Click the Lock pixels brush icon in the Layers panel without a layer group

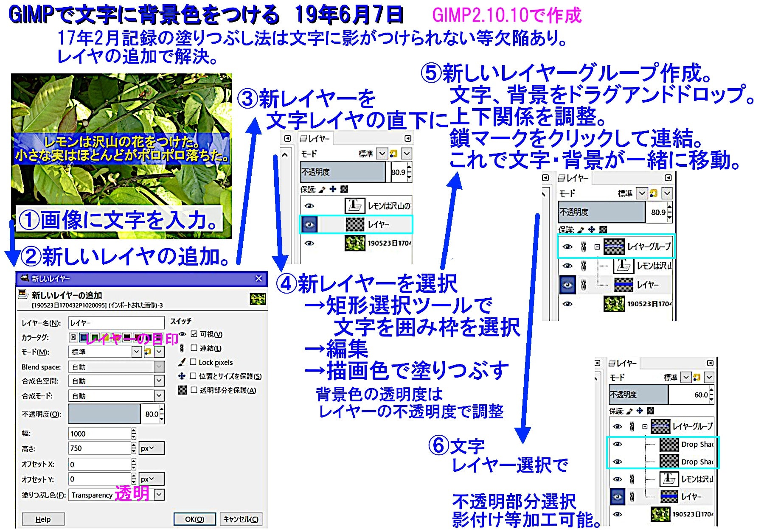tap(322, 189)
